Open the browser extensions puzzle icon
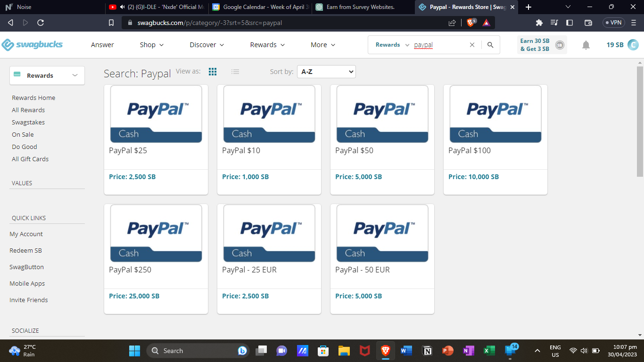 tap(539, 23)
